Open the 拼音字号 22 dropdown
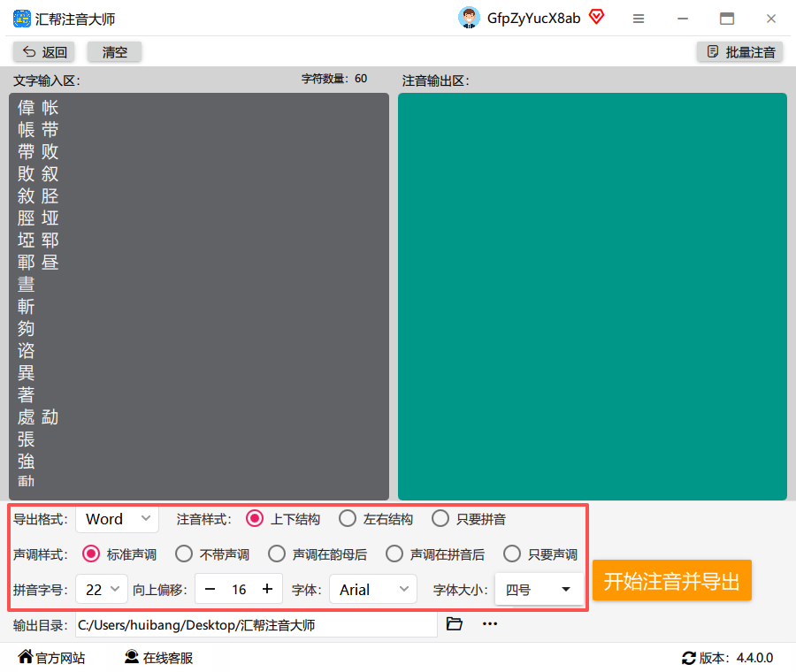 [102, 589]
